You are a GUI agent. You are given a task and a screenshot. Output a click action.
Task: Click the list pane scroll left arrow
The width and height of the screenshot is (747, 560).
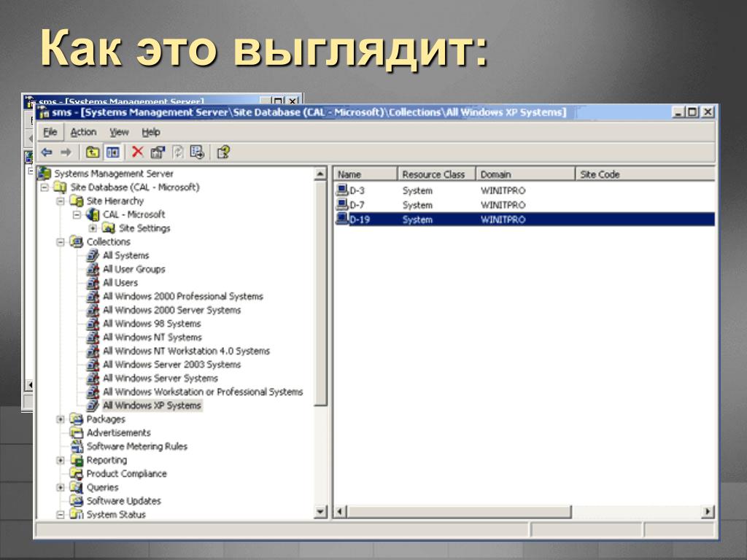point(340,512)
